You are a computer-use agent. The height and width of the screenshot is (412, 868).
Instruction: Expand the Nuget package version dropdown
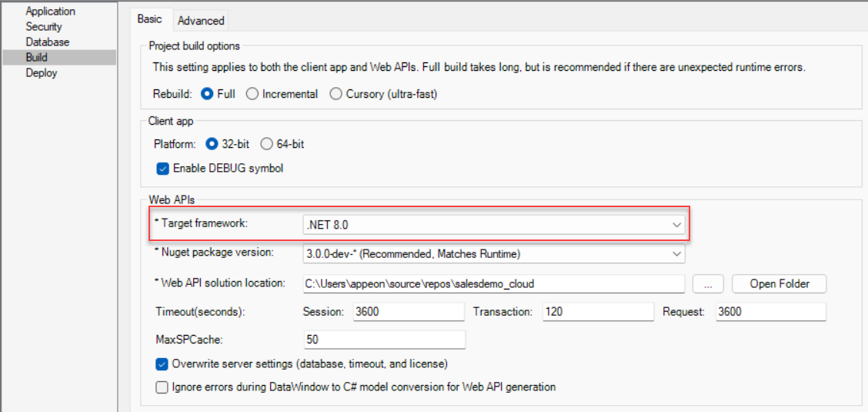492,253
